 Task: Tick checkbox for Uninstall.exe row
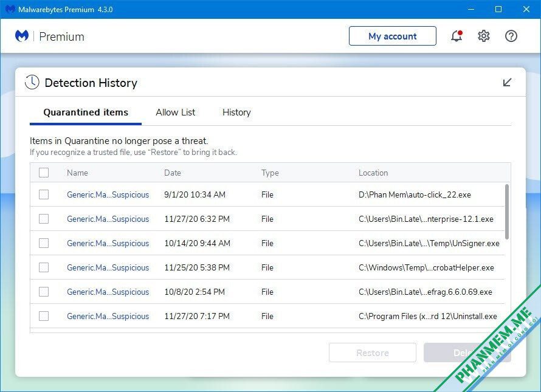44,316
